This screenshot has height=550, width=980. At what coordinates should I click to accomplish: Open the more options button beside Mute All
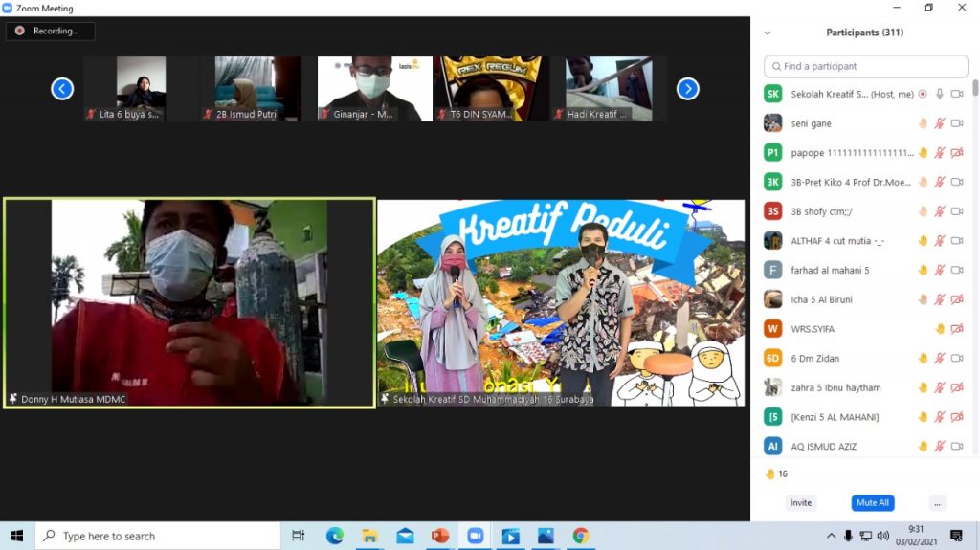click(937, 503)
